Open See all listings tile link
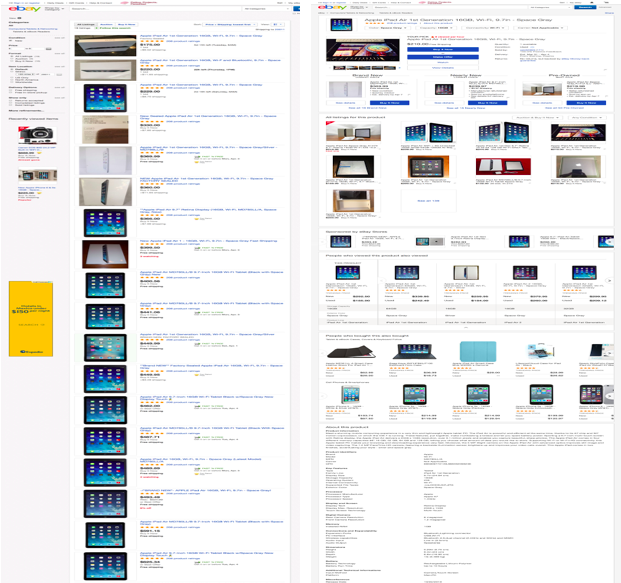This screenshot has width=621, height=583. point(428,201)
